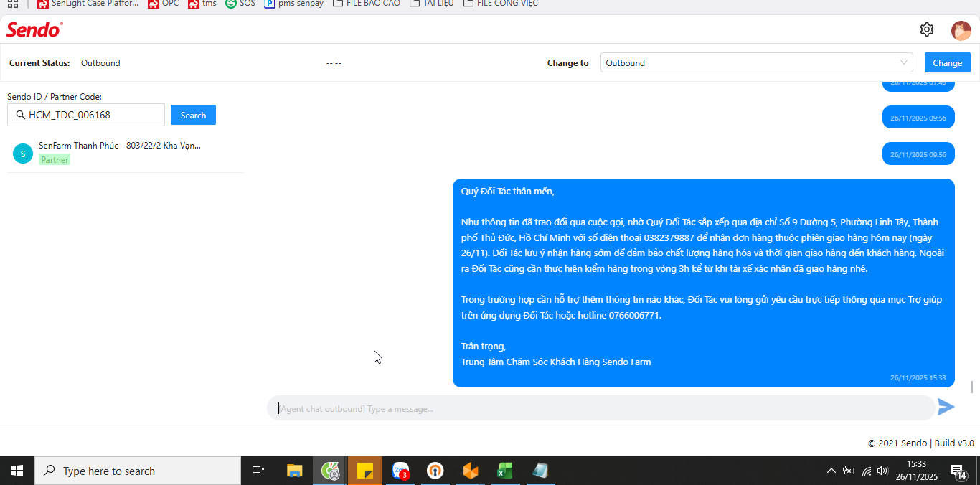Click the SenFarm Thanh Phúc avatar circle
Viewport: 980px width, 485px height.
23,153
